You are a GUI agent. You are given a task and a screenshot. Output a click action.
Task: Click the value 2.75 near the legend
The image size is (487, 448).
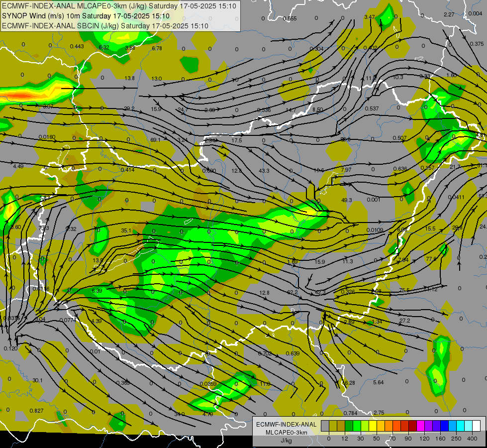pos(379,413)
